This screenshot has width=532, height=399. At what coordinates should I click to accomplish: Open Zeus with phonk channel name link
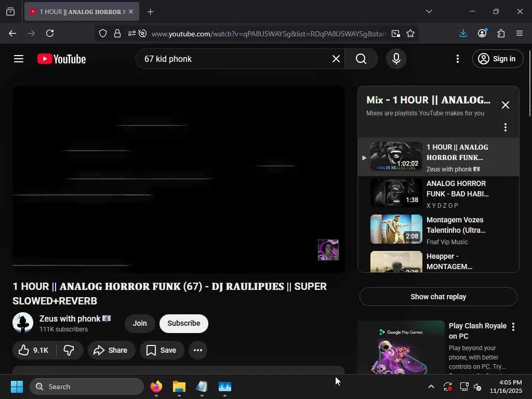tap(70, 318)
